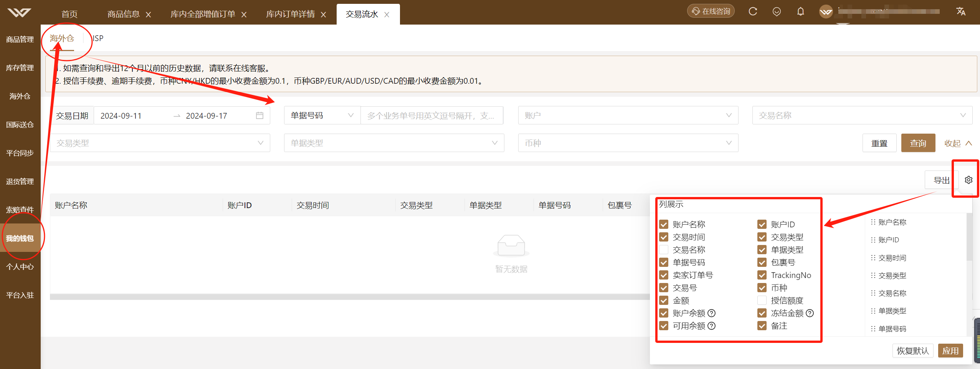Open the 交易名称 filter dropdown

(862, 116)
